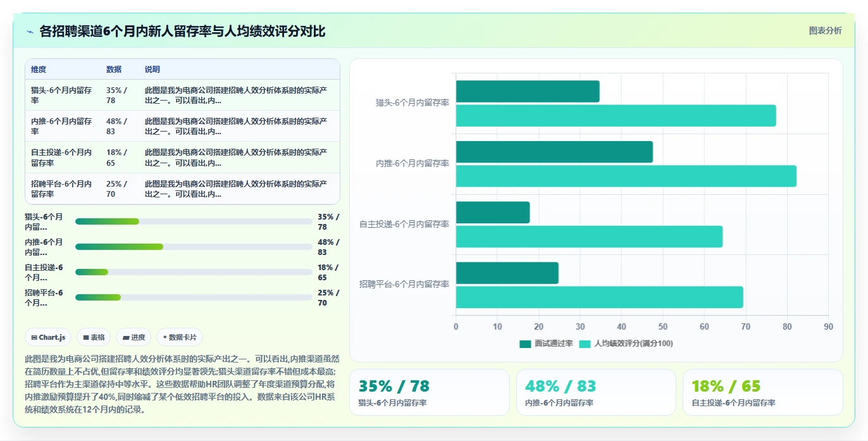Screen dimensions: 868x441
Task: Click the 25% / 70 value in the table
Action: tap(116, 189)
